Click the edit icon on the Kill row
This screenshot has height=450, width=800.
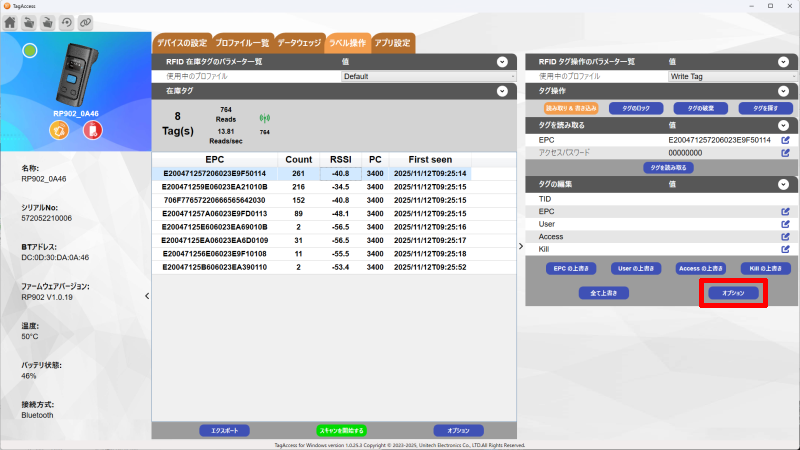point(785,249)
